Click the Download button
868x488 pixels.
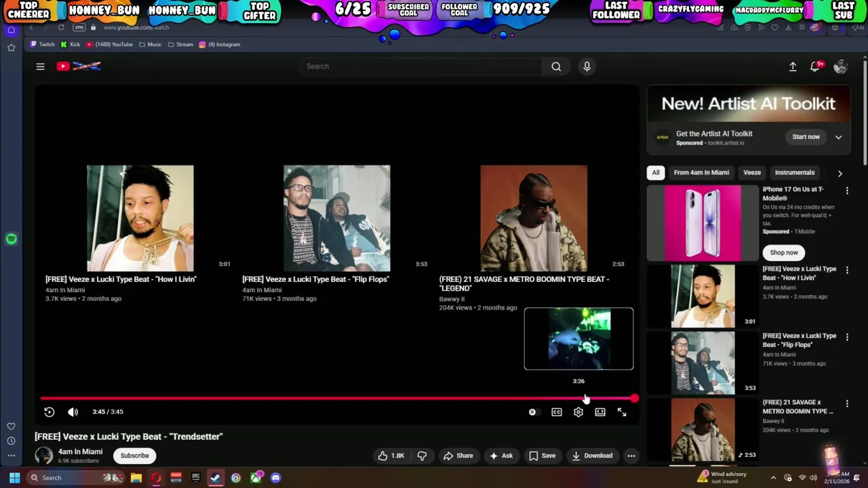click(x=592, y=455)
